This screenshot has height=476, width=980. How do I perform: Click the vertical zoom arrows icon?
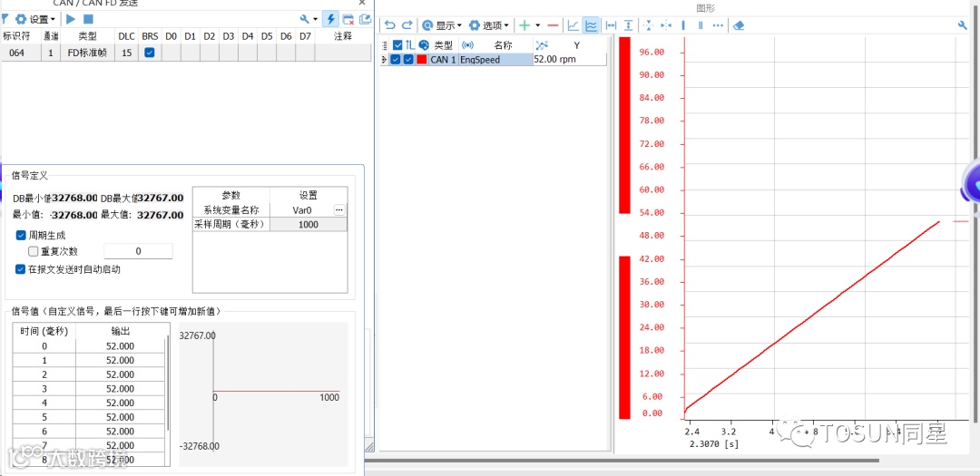point(648,25)
